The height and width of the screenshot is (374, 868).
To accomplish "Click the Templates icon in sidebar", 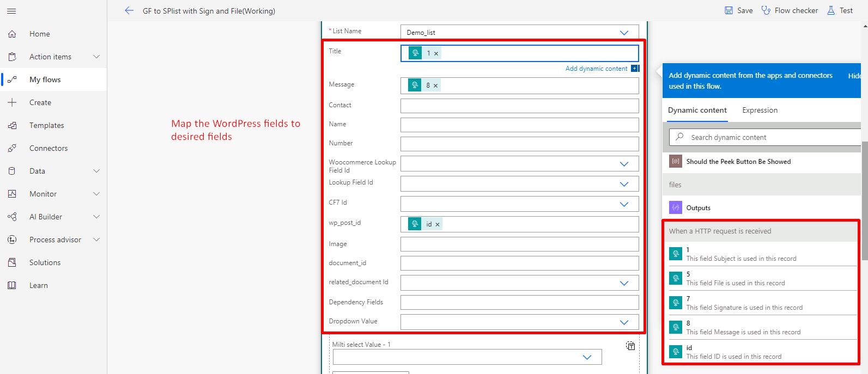I will pyautogui.click(x=12, y=125).
